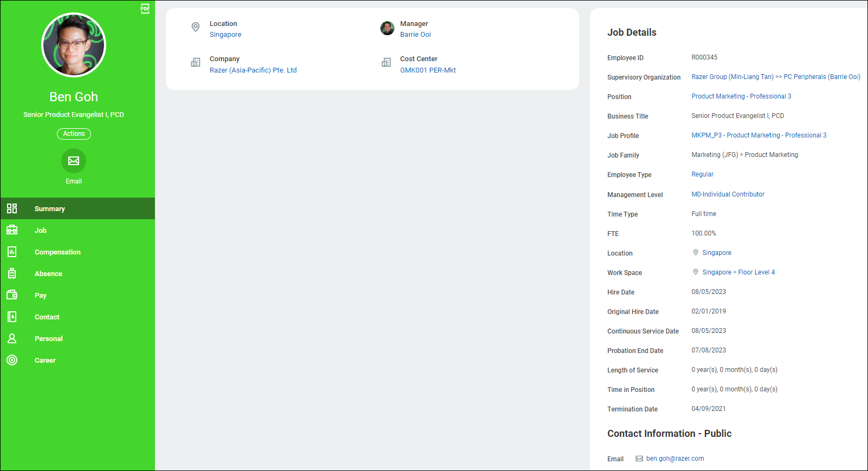This screenshot has width=868, height=471.
Task: Click the Summary grid icon in sidebar
Action: click(12, 208)
